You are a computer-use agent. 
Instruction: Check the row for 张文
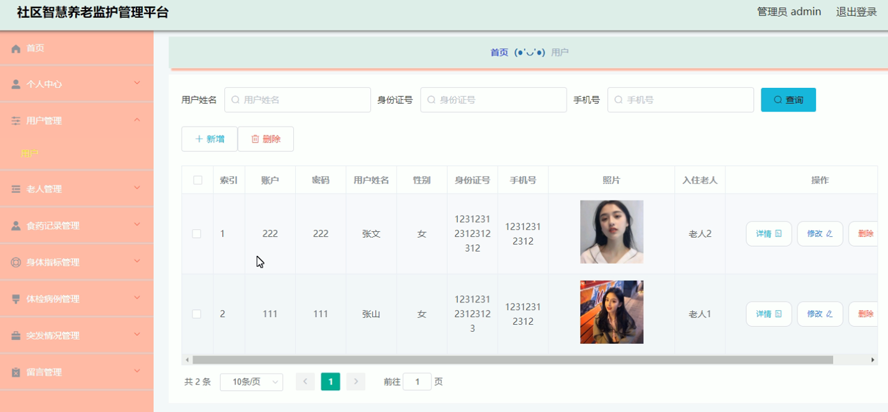[x=197, y=233]
